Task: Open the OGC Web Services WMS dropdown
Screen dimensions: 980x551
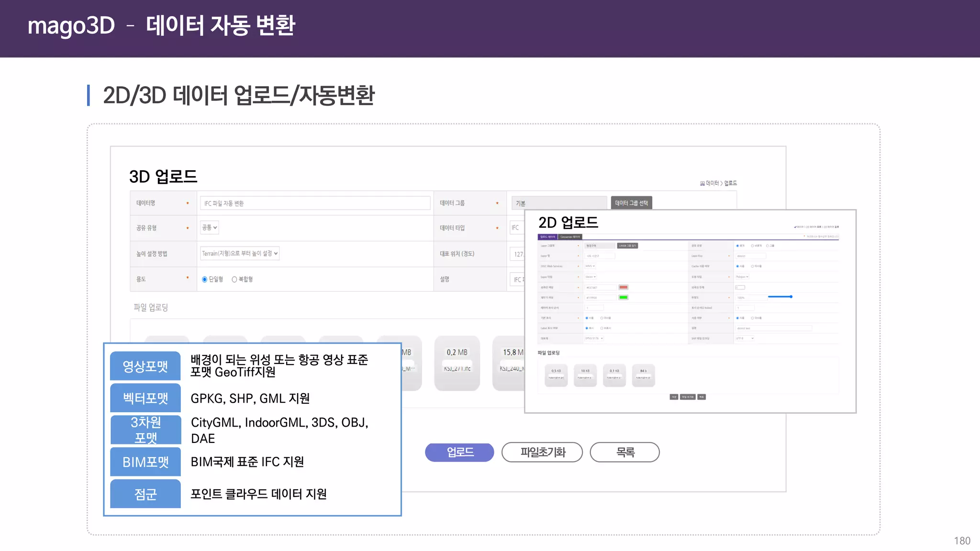Action: (x=590, y=266)
